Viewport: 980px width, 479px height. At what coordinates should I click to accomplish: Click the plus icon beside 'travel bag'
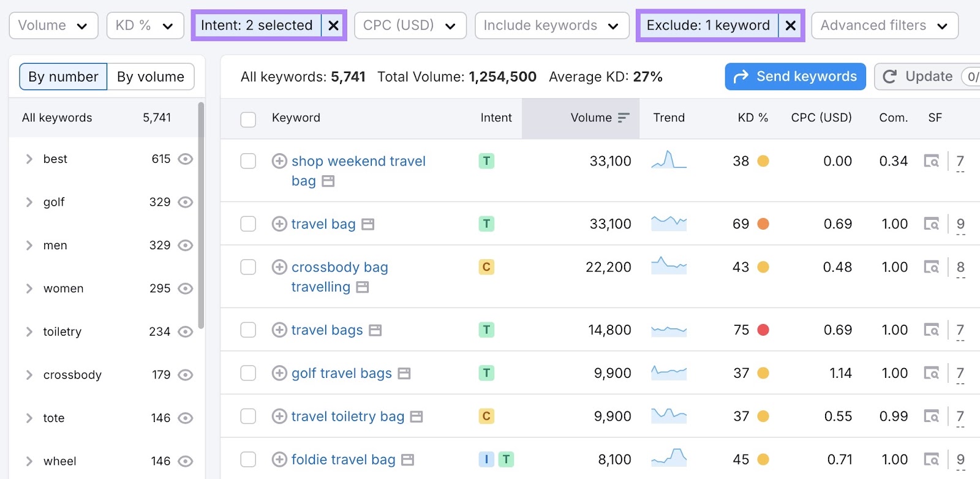(x=279, y=224)
